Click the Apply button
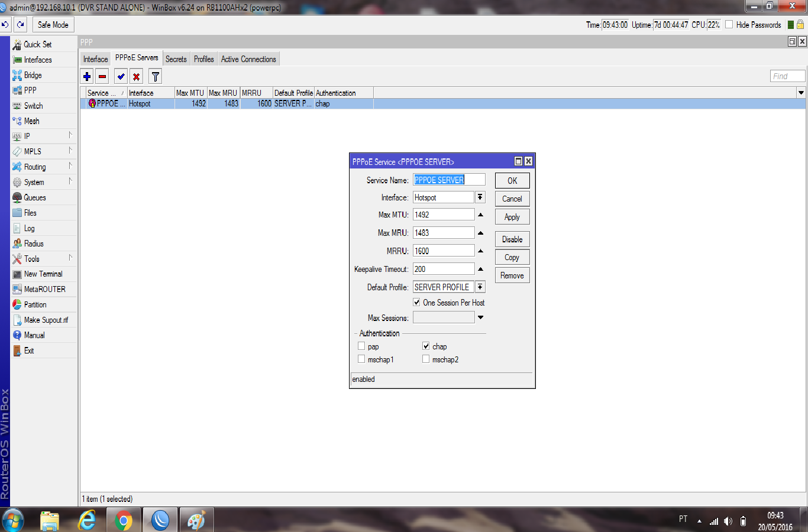The width and height of the screenshot is (808, 532). point(512,217)
